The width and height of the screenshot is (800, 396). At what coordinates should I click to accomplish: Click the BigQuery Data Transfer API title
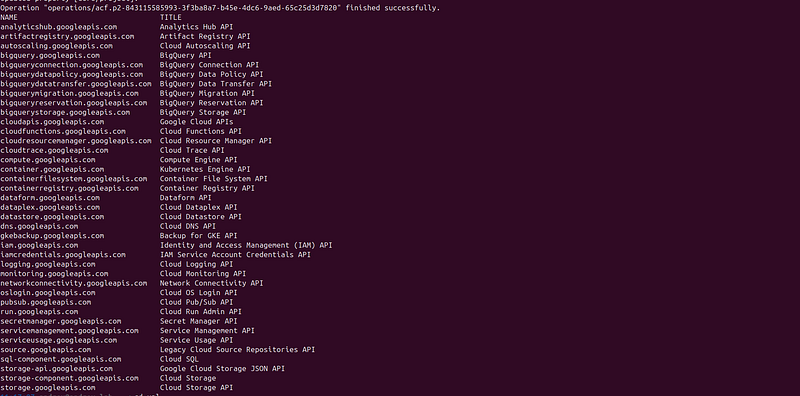216,84
